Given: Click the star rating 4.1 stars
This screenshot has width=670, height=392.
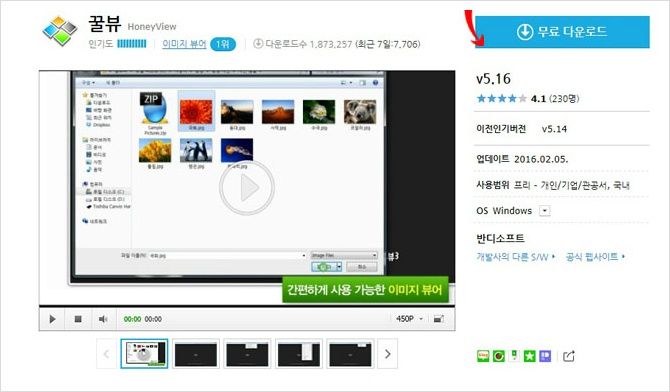Looking at the screenshot, I should click(x=502, y=99).
